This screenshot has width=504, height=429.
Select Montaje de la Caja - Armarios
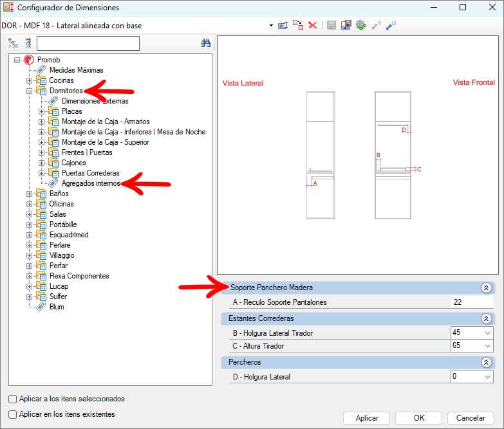point(106,122)
